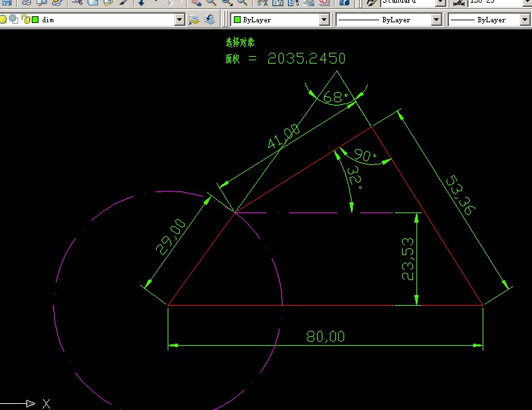Select the 32° angular dimension
Viewport: 532px width, 410px height.
click(x=355, y=177)
